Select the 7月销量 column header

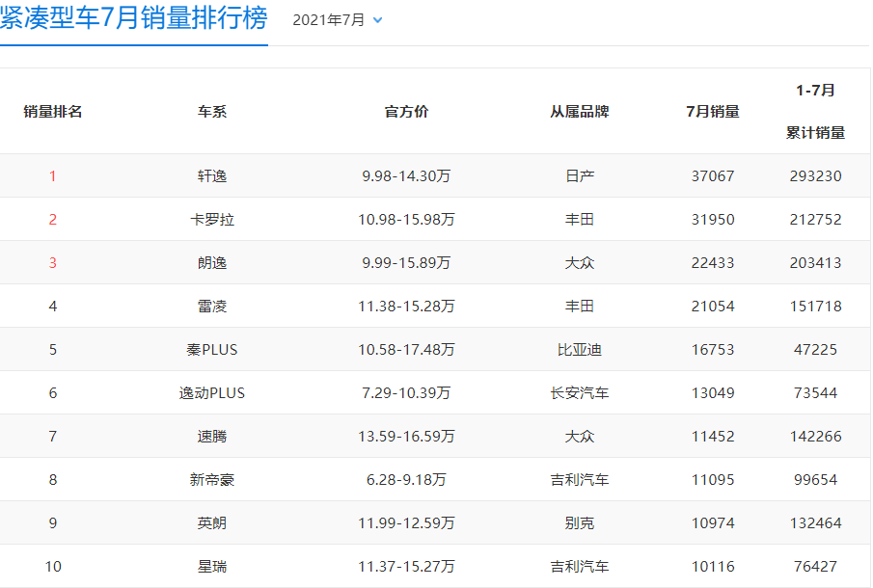[713, 111]
